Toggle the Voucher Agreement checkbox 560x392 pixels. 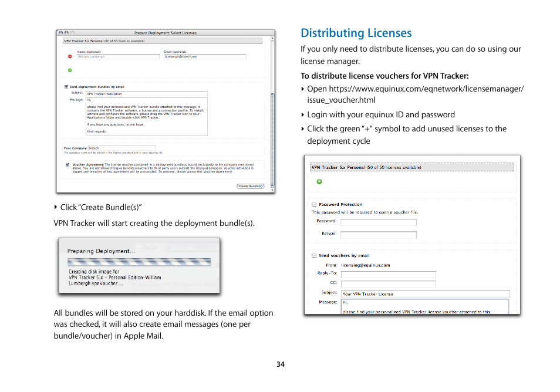pyautogui.click(x=68, y=165)
